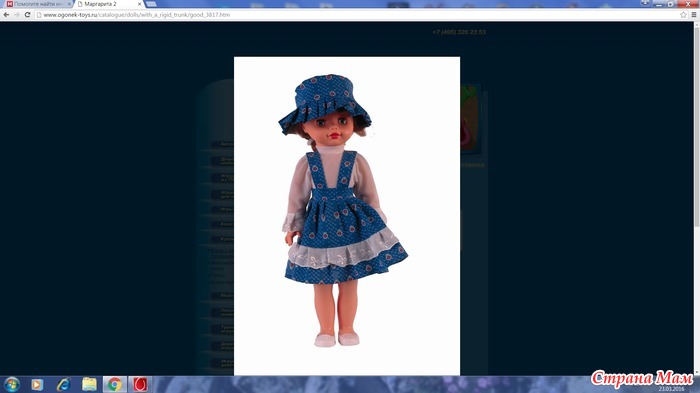The width and height of the screenshot is (700, 393).
Task: Open Internet Explorer from the taskbar
Action: click(63, 385)
